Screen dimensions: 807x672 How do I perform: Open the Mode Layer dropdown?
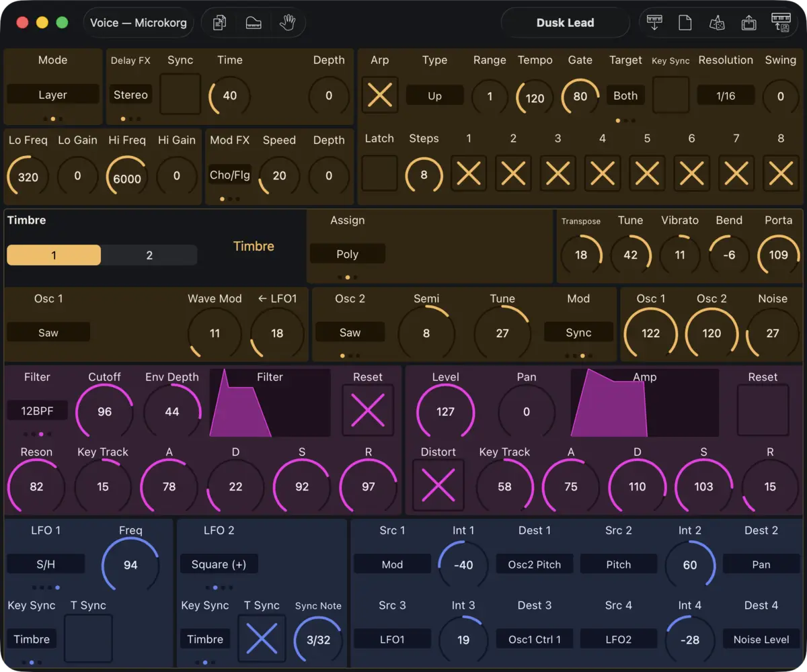coord(52,95)
